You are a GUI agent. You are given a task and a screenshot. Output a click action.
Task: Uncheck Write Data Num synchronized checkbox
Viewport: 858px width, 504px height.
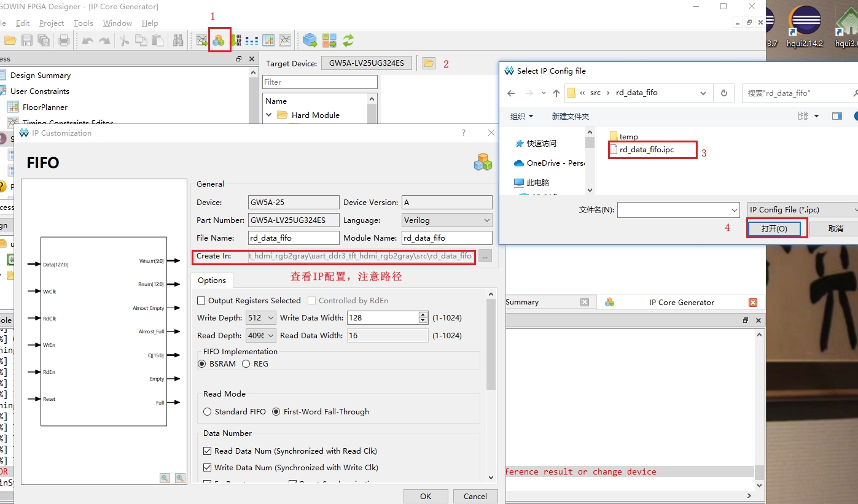[x=207, y=468]
